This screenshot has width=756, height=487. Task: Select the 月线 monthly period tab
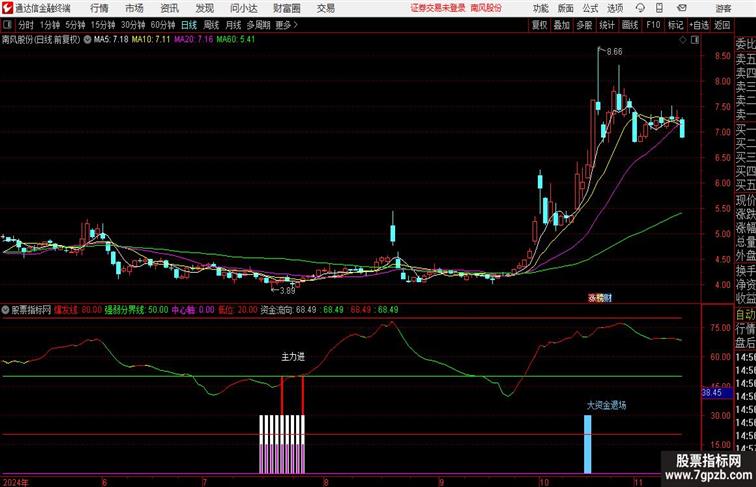[x=233, y=25]
